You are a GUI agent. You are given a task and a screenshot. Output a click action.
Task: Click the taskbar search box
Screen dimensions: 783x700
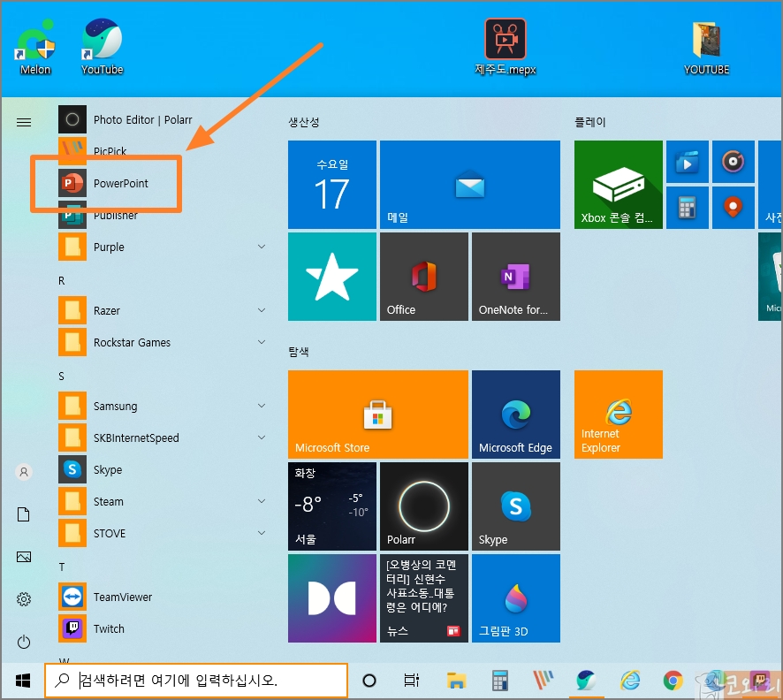pos(196,680)
